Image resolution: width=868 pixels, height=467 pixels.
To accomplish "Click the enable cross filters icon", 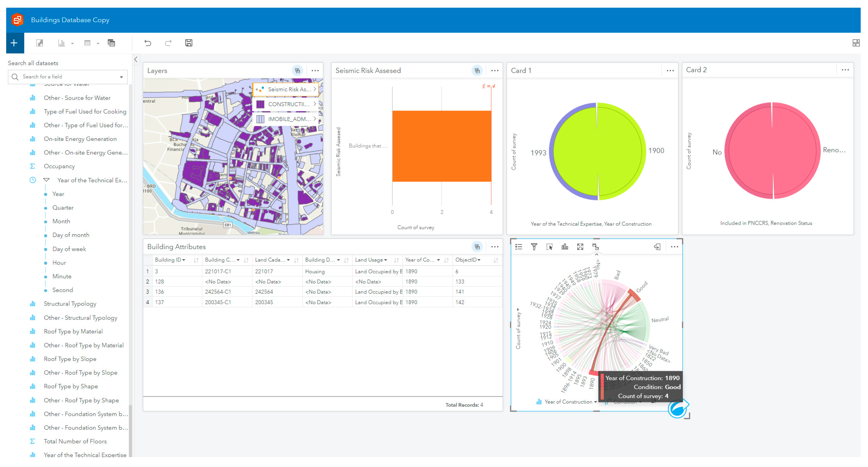I will pyautogui.click(x=595, y=247).
